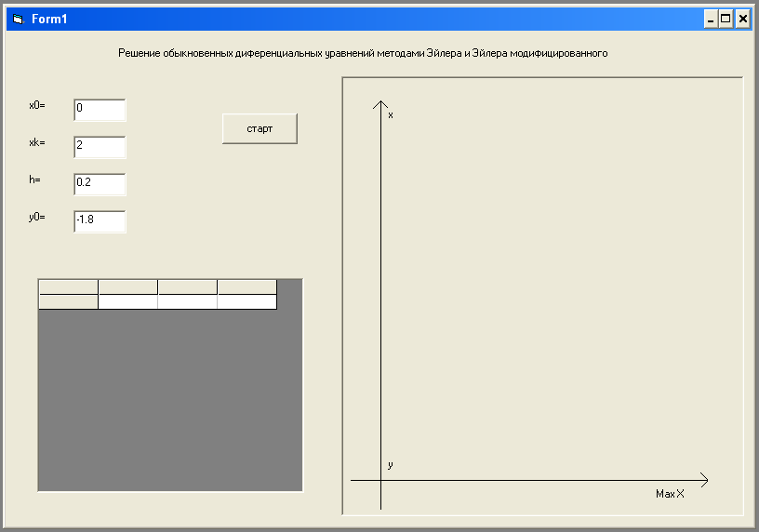Click the "y0=" label
Viewport: 759px width, 532px height.
(37, 217)
